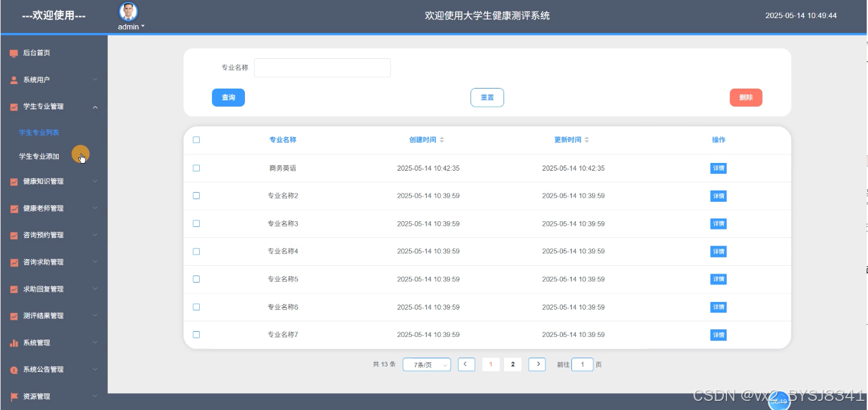The width and height of the screenshot is (868, 410).
Task: Expand the 健康知识管理 menu chevron
Action: click(95, 182)
